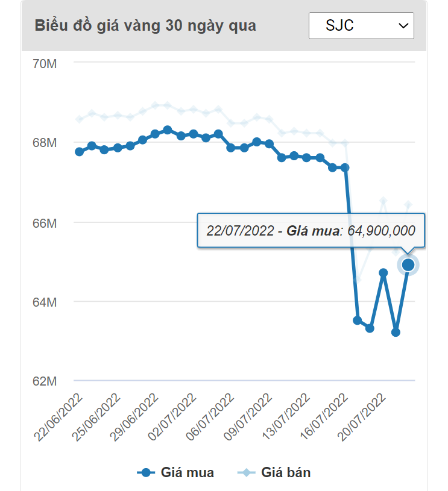Toggle the Giá mua legend series
The width and height of the screenshot is (448, 491).
pyautogui.click(x=175, y=472)
